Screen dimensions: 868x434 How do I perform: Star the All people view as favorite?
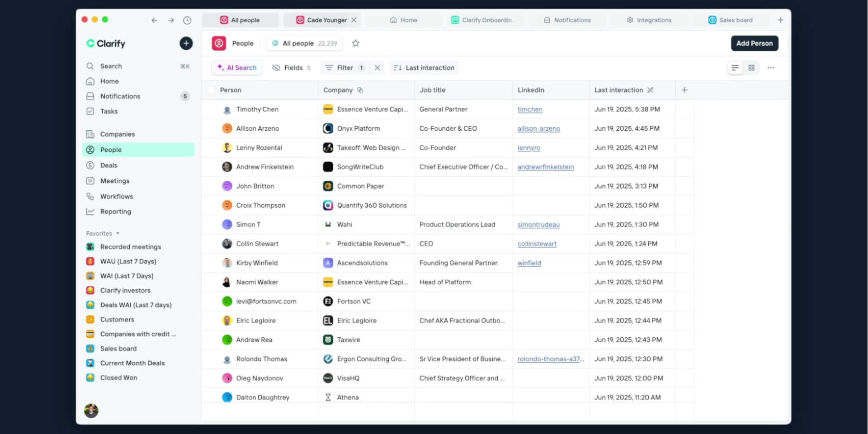356,43
